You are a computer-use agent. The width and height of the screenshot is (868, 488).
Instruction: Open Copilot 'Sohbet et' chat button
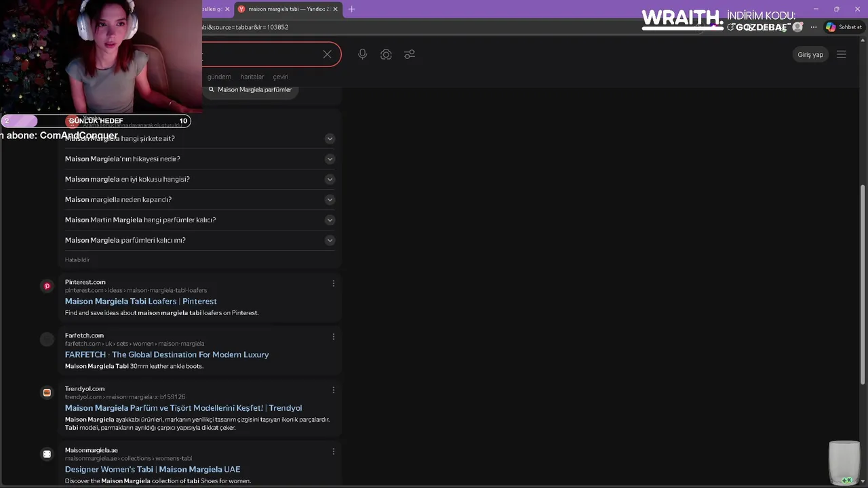tap(844, 27)
